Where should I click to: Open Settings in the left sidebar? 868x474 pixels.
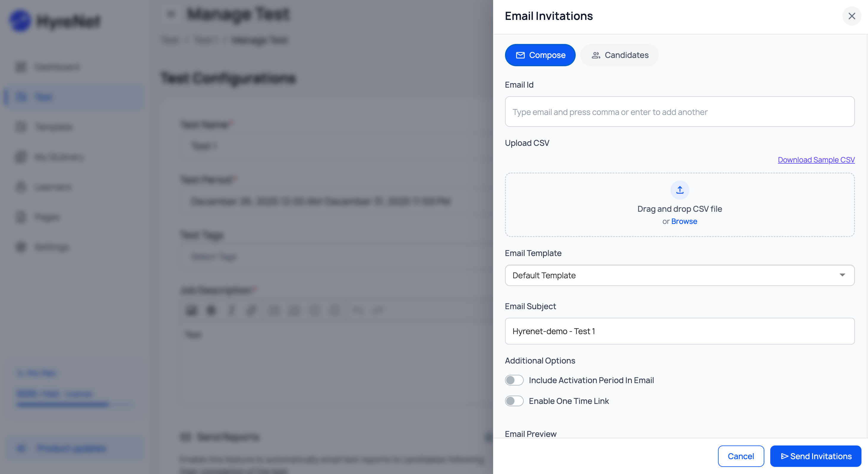(x=52, y=247)
